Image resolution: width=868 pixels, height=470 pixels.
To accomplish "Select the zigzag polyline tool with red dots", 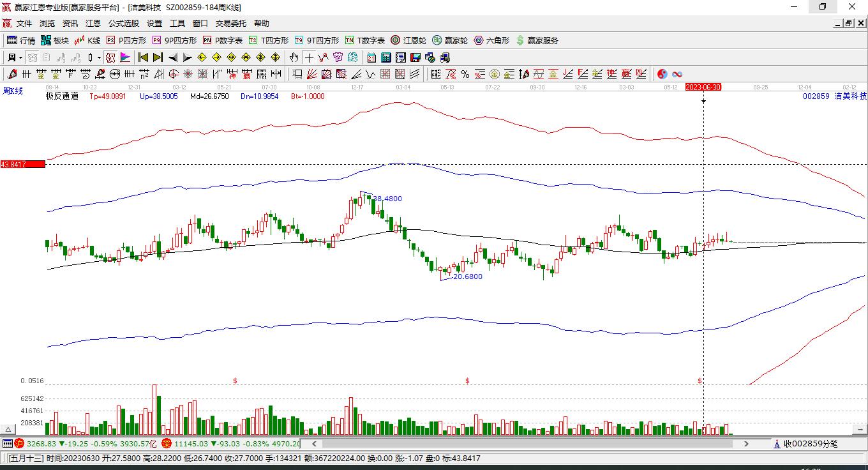I will [x=324, y=57].
